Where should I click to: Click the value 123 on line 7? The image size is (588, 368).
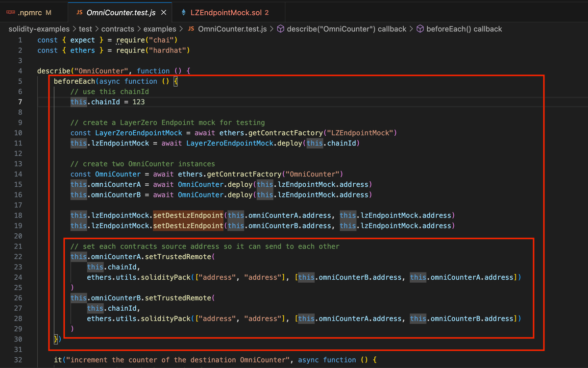138,102
